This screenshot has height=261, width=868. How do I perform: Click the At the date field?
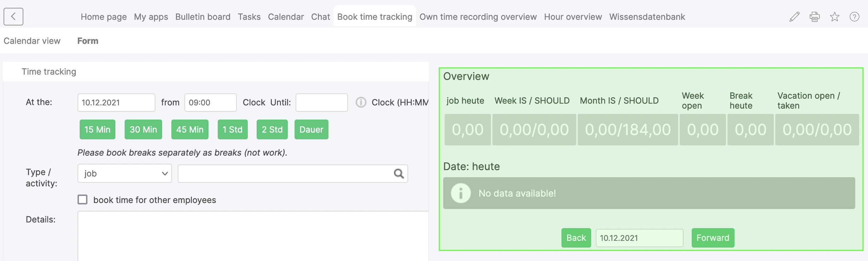(x=116, y=103)
